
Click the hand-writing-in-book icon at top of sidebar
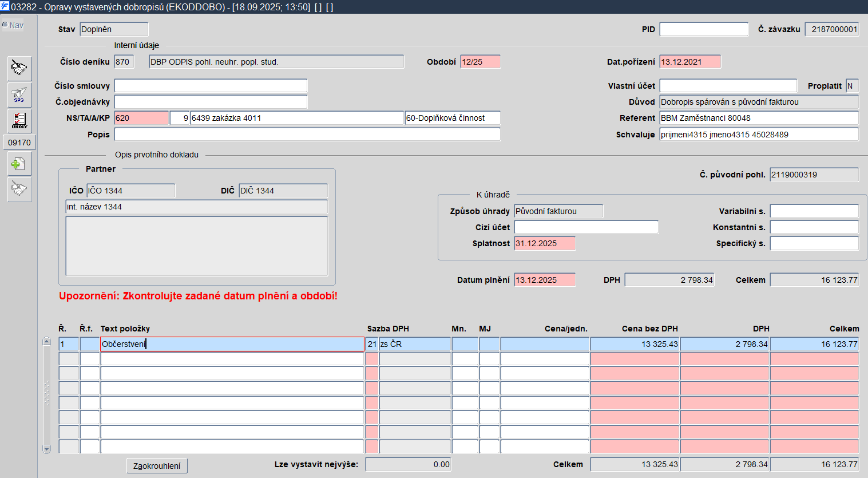pos(19,68)
